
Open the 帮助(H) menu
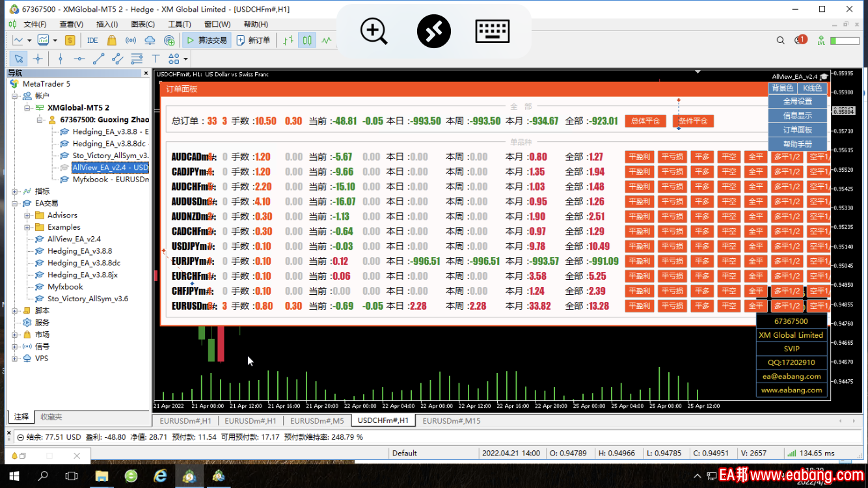point(255,24)
